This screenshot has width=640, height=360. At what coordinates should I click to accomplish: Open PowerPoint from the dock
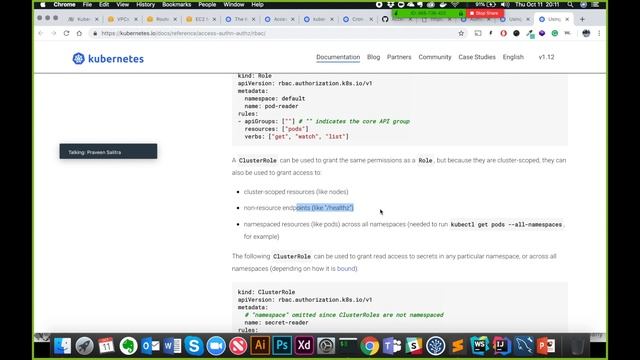pos(546,346)
